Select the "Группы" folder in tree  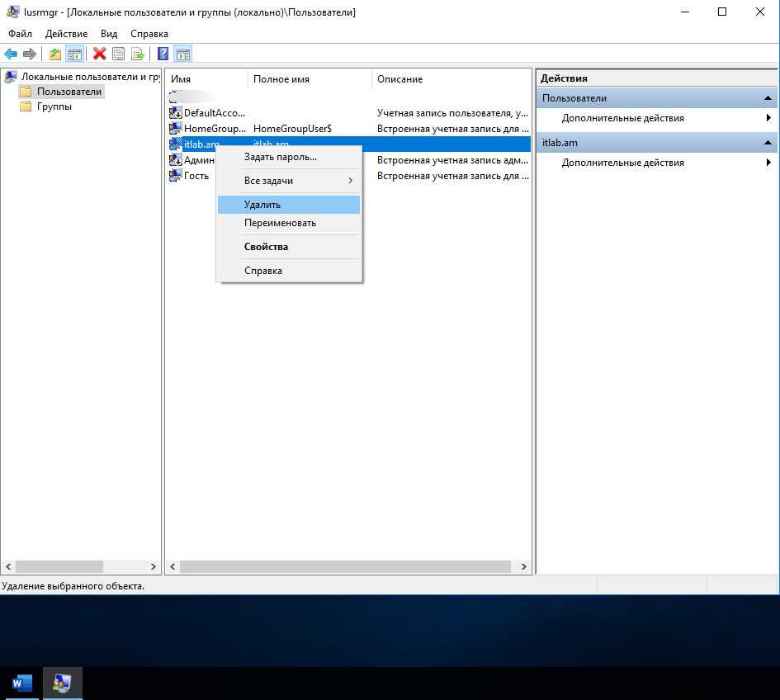(x=54, y=106)
